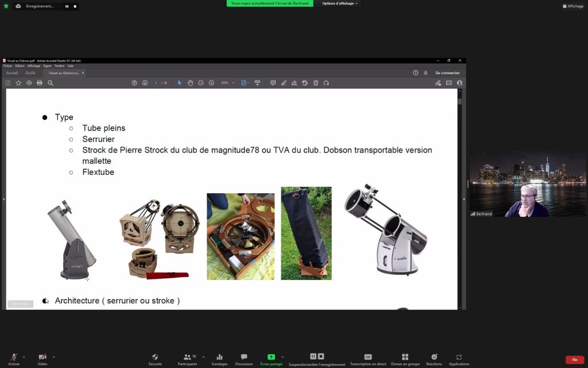Switch to the Outils tab
This screenshot has height=368, width=588.
[x=30, y=73]
